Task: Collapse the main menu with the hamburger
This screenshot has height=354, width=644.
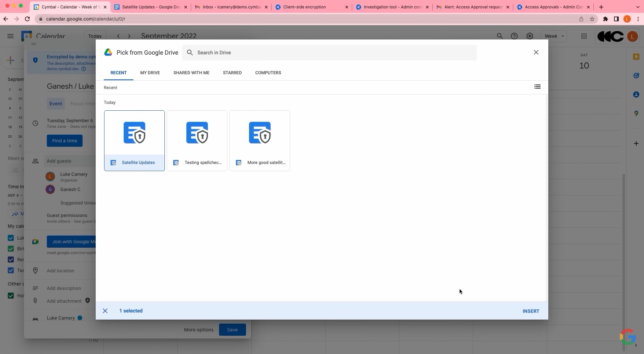Action: (x=10, y=36)
